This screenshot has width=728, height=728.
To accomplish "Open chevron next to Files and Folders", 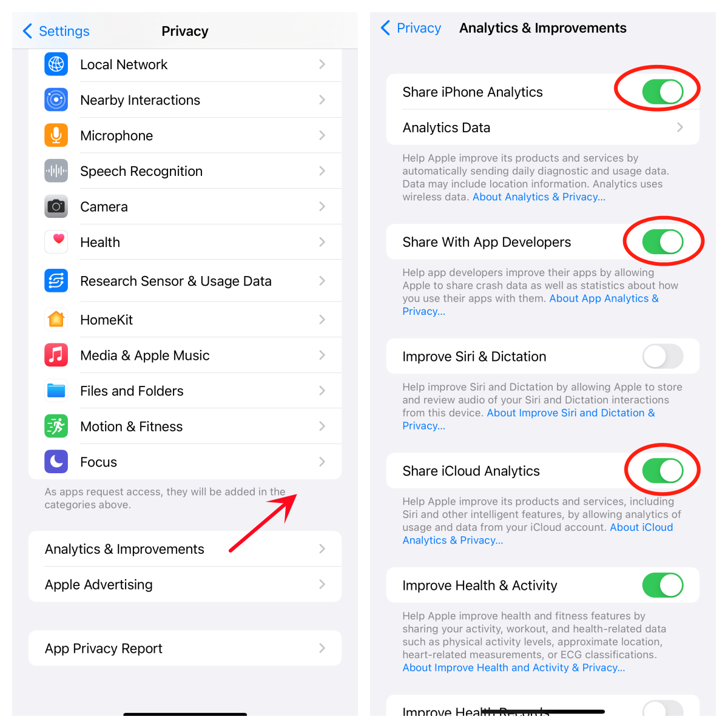I will (x=322, y=391).
